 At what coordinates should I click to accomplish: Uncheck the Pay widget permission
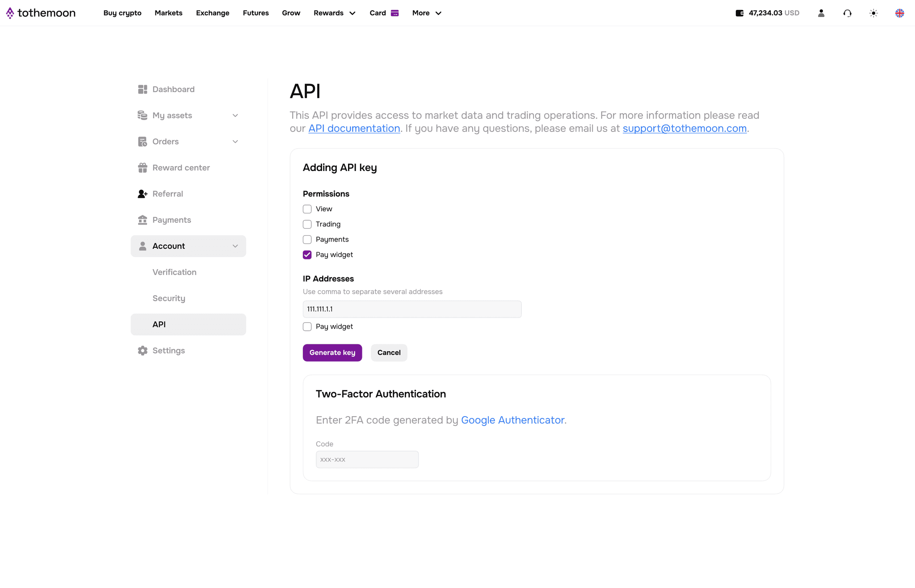(x=307, y=254)
